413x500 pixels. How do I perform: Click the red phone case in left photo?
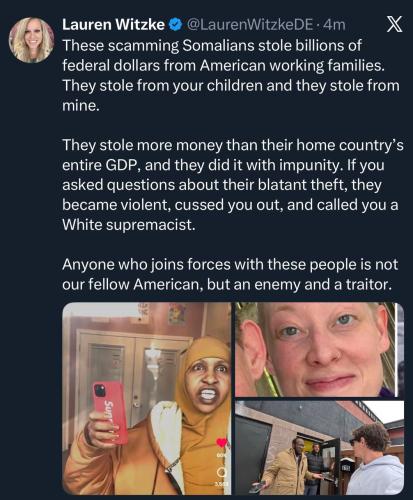tap(110, 413)
